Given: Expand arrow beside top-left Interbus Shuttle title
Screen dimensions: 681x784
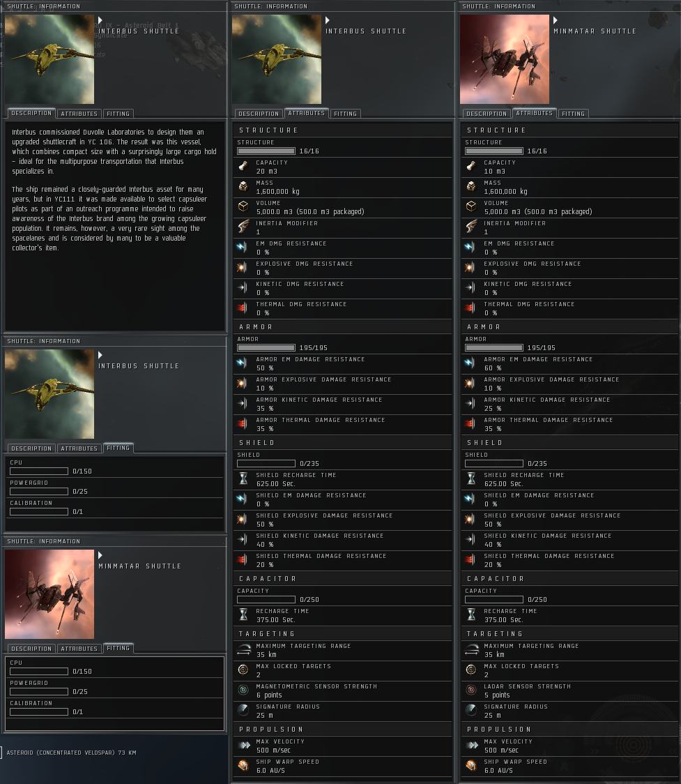Looking at the screenshot, I should 100,20.
